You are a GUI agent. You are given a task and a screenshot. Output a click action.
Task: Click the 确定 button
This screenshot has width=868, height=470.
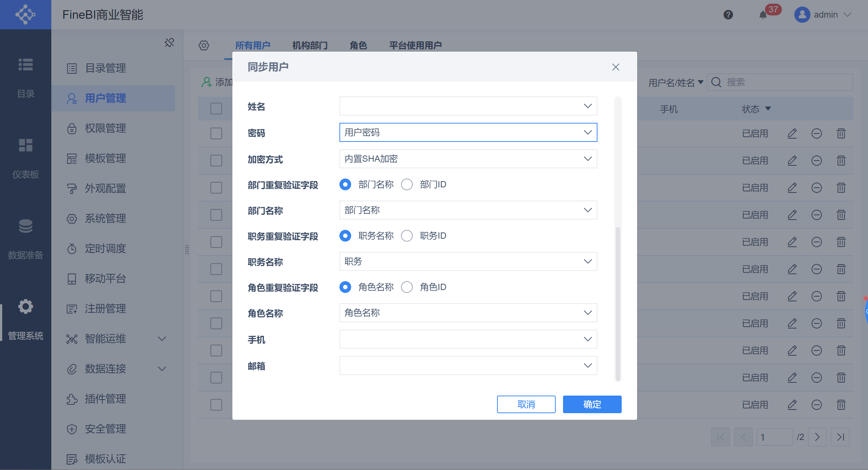592,404
